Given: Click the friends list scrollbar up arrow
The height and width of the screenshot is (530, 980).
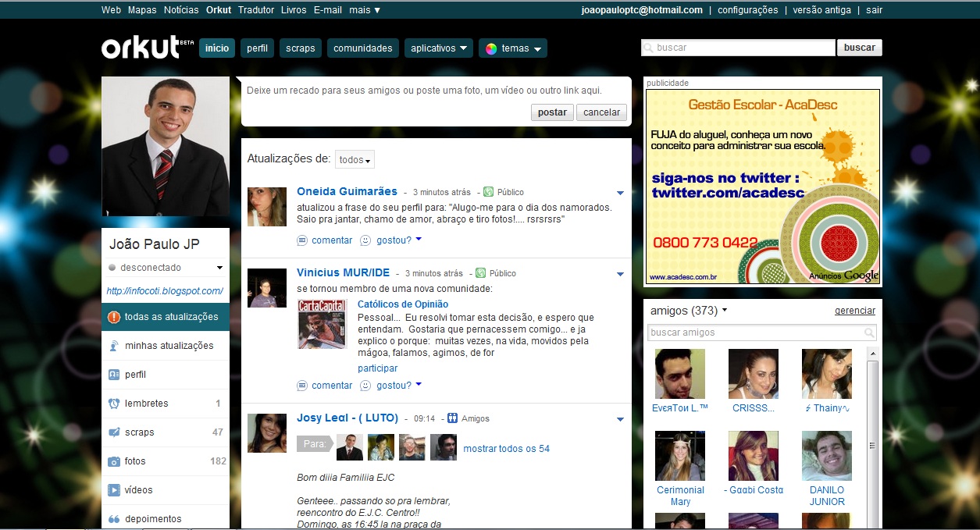Looking at the screenshot, I should [x=873, y=354].
